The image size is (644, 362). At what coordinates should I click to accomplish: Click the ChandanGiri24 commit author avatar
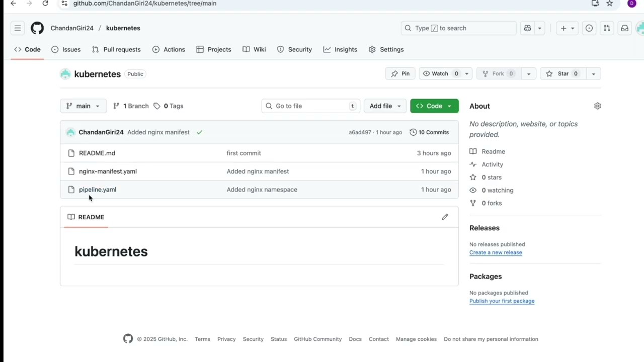coord(70,132)
